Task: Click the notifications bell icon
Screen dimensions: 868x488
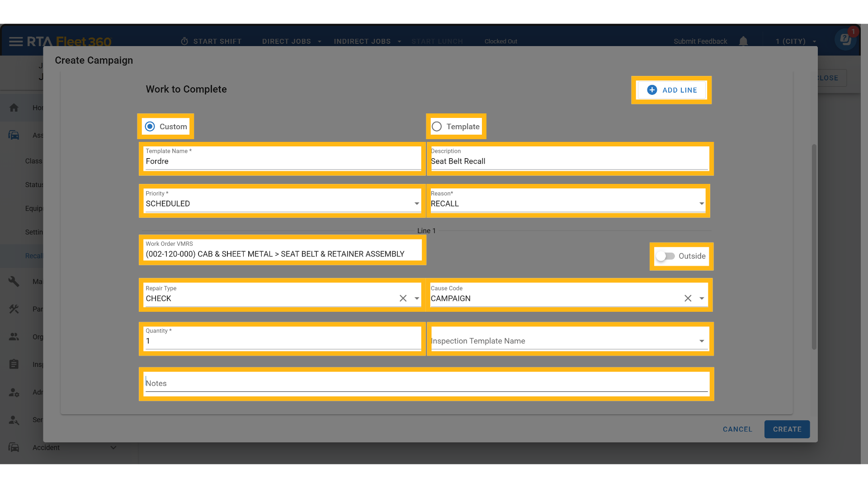Action: coord(743,41)
